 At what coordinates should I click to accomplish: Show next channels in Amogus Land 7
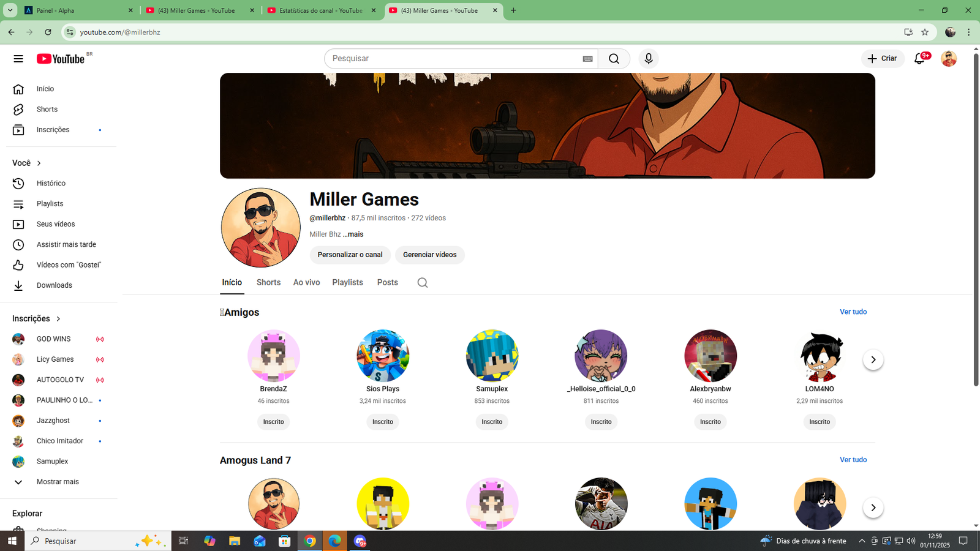873,508
